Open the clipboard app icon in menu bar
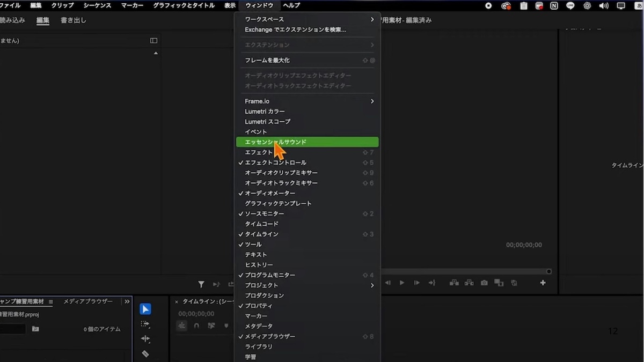Viewport: 644px width, 362px height. [523, 6]
